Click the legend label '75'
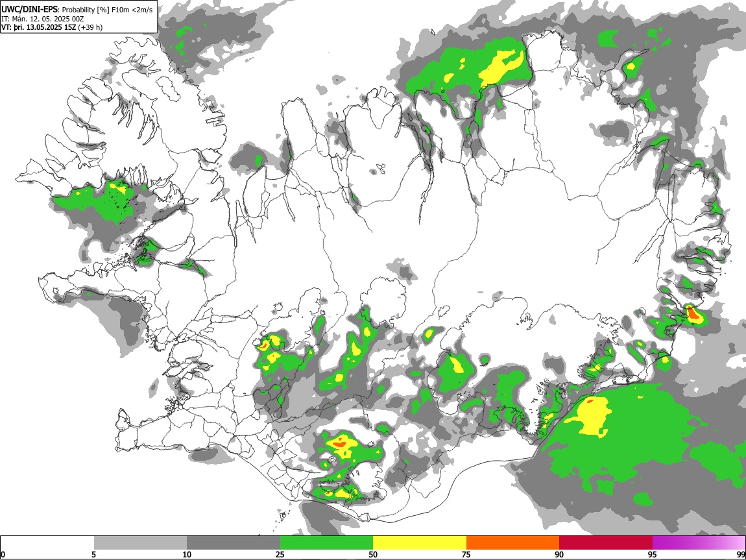The height and width of the screenshot is (560, 746). click(466, 554)
